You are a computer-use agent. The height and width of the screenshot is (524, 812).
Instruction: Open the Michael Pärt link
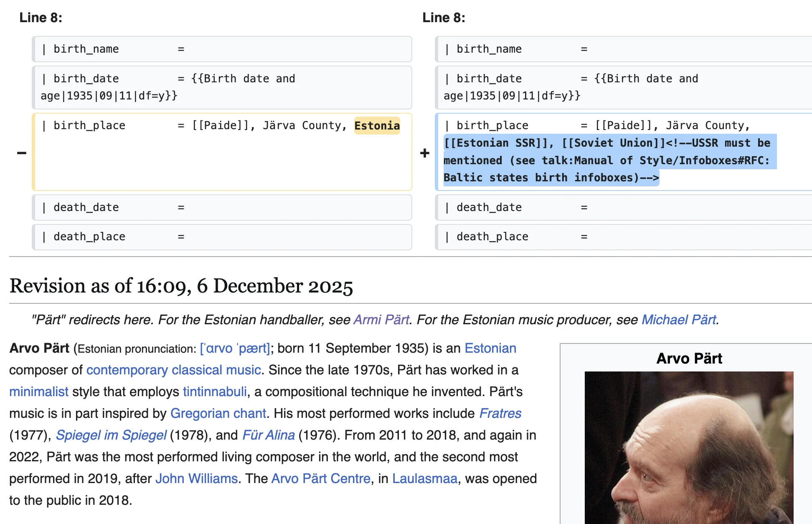point(679,320)
